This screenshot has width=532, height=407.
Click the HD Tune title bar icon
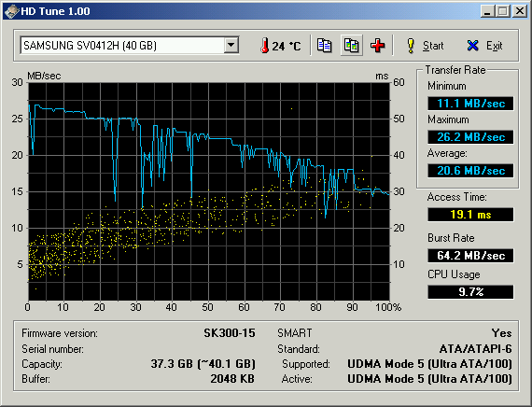(11, 11)
